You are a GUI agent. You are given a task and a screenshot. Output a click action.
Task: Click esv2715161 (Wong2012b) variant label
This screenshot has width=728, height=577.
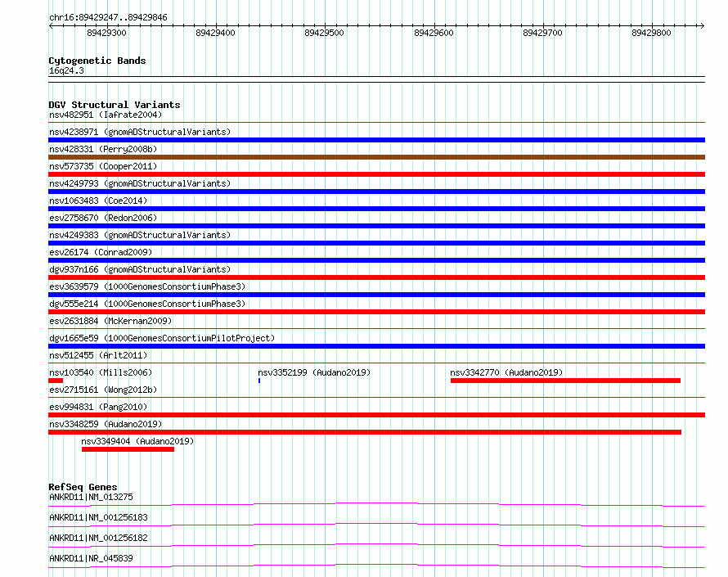pyautogui.click(x=103, y=390)
